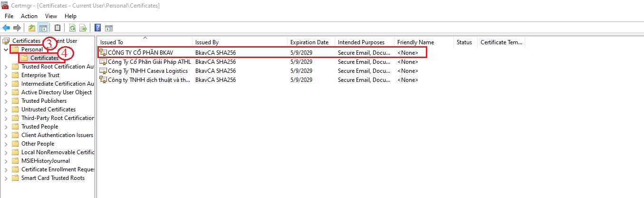Sort by the Issued By column header

click(x=240, y=42)
